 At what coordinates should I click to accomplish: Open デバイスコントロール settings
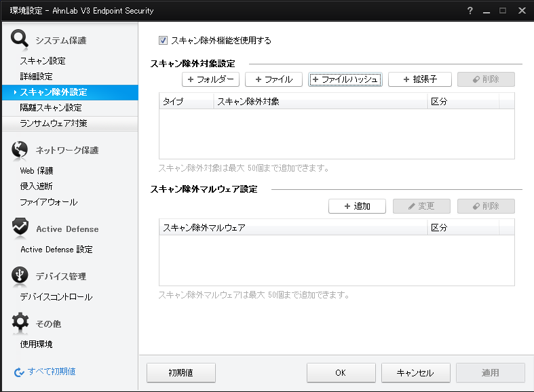pos(56,297)
